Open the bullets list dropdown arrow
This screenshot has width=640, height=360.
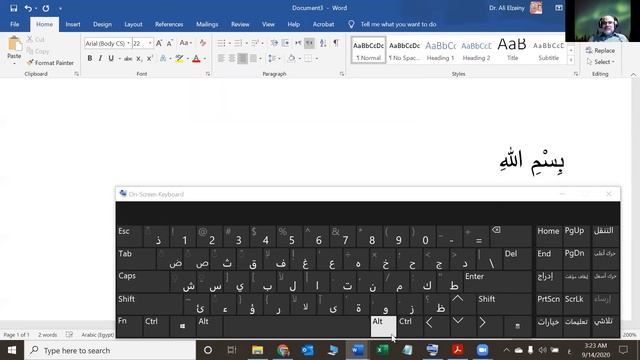(x=230, y=43)
